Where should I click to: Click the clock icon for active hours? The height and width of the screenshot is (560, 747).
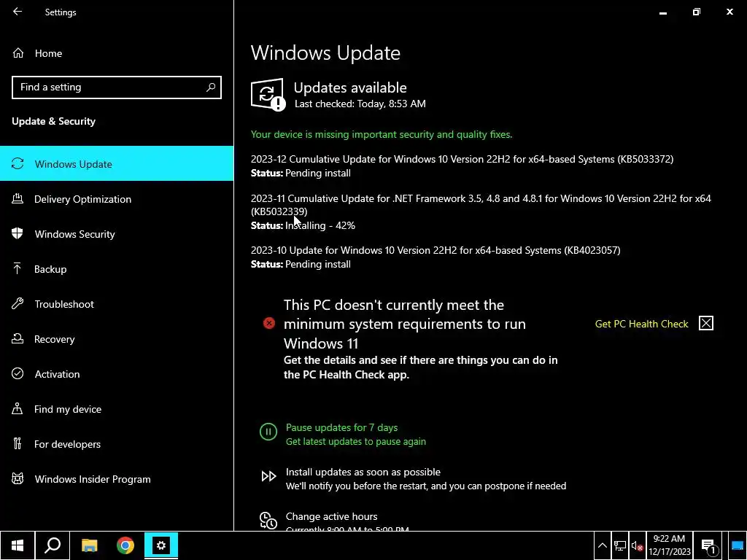(x=268, y=521)
